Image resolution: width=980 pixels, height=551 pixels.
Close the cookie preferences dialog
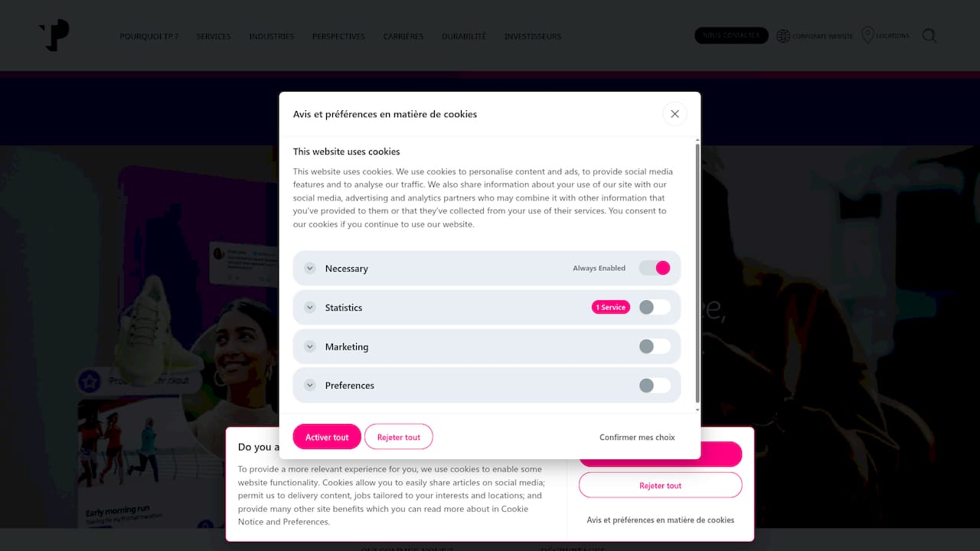675,114
